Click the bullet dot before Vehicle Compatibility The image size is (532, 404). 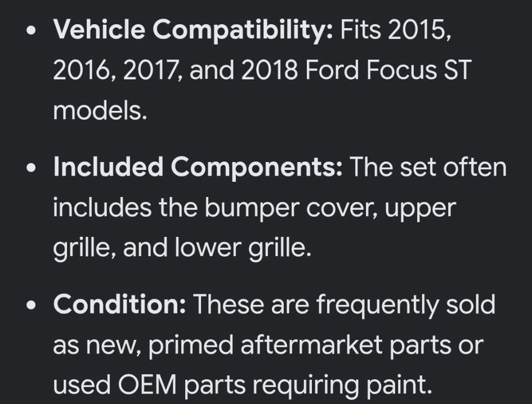click(31, 31)
